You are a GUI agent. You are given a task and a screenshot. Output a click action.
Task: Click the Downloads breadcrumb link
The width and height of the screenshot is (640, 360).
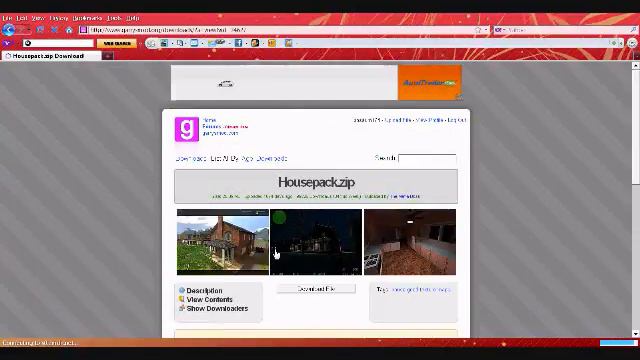tap(191, 158)
